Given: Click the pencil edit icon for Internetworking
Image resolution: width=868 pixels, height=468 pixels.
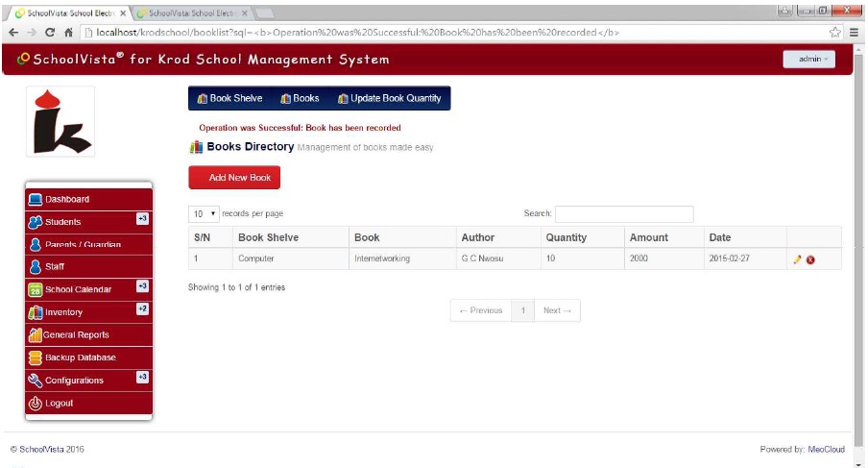Looking at the screenshot, I should (x=797, y=259).
